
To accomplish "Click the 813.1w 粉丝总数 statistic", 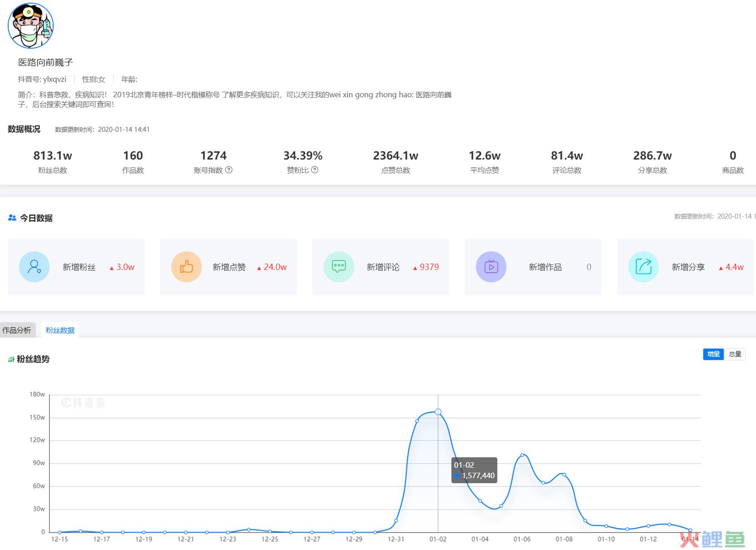I will pyautogui.click(x=53, y=156).
